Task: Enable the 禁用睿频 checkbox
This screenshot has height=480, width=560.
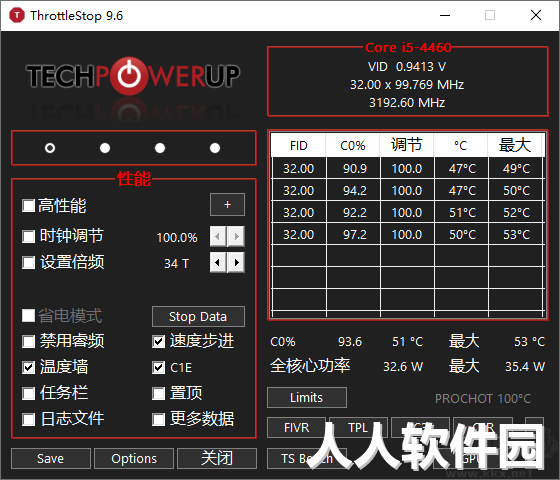Action: [x=28, y=341]
